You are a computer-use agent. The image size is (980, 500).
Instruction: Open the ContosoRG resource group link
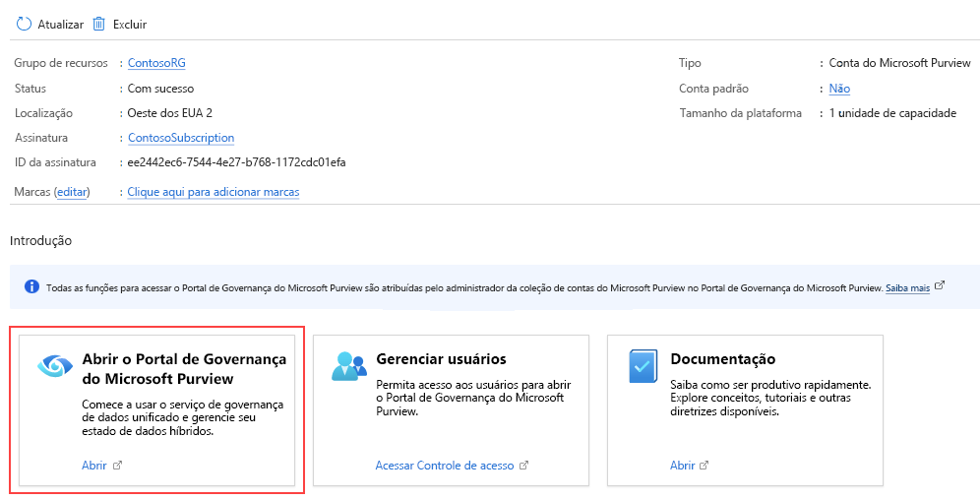pyautogui.click(x=156, y=63)
